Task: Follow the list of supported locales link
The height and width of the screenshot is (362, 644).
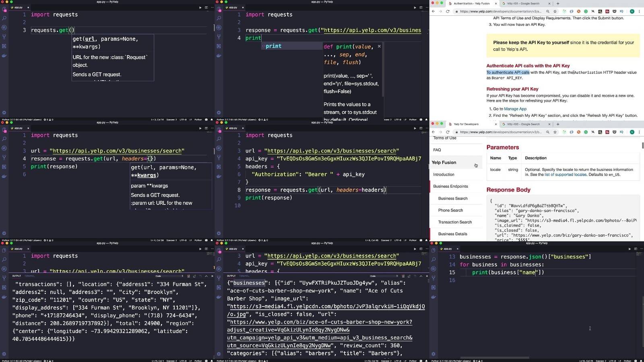Action: (565, 175)
